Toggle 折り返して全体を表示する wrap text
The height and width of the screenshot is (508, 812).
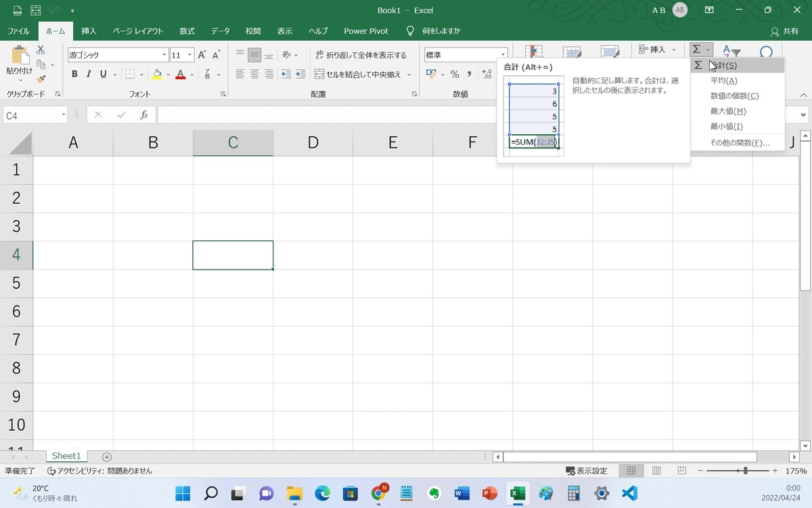tap(361, 55)
